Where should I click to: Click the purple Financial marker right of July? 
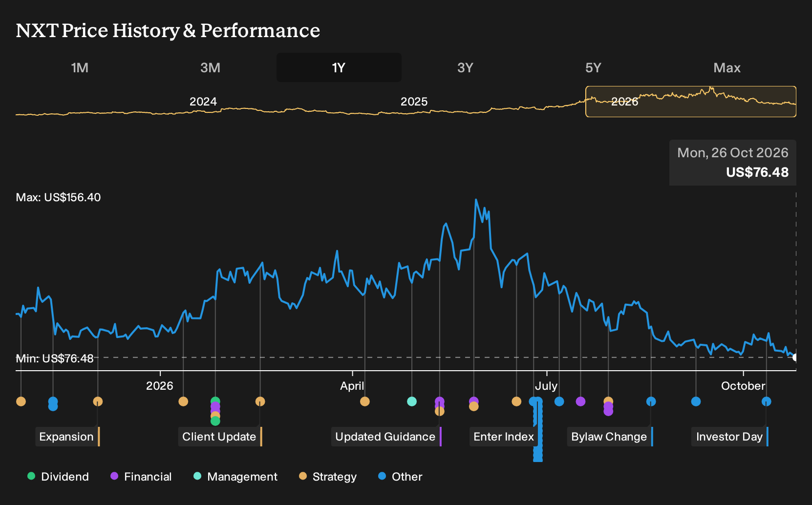pos(580,401)
